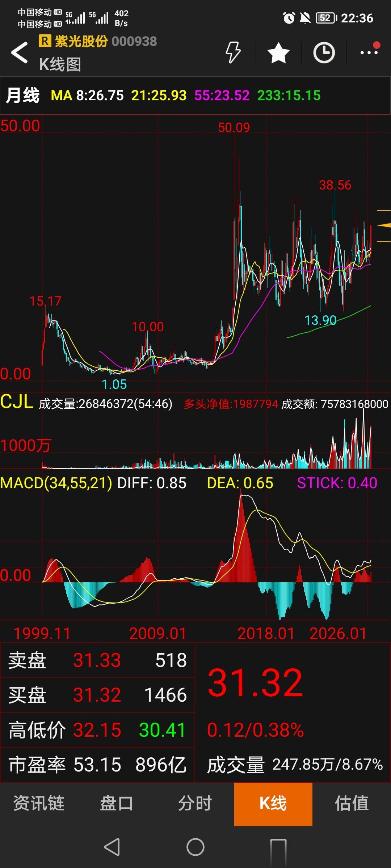
Task: Tap the 13.90 low label
Action: 320,320
